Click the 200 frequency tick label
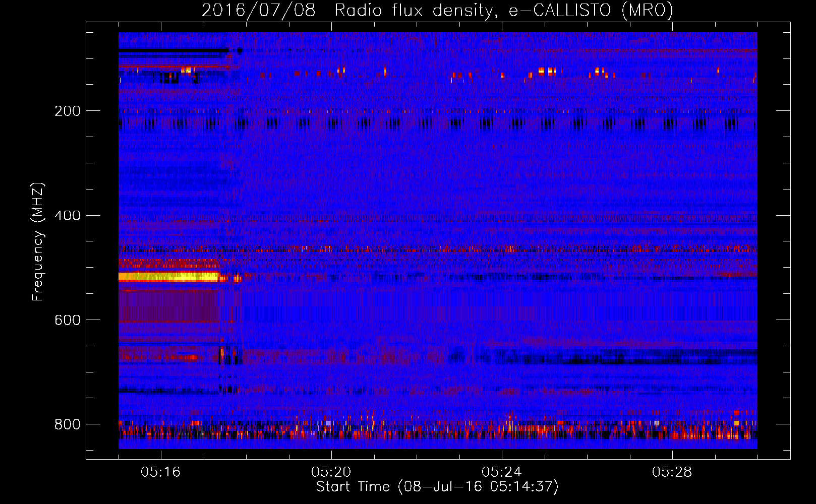Image resolution: width=816 pixels, height=504 pixels. coord(68,111)
